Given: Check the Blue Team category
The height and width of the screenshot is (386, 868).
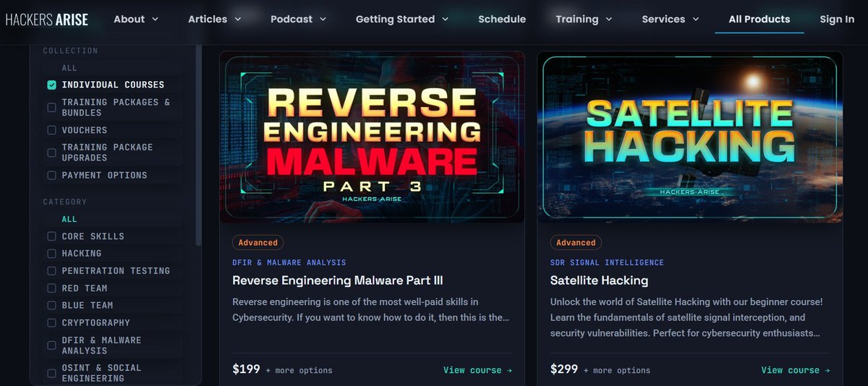Looking at the screenshot, I should [51, 306].
